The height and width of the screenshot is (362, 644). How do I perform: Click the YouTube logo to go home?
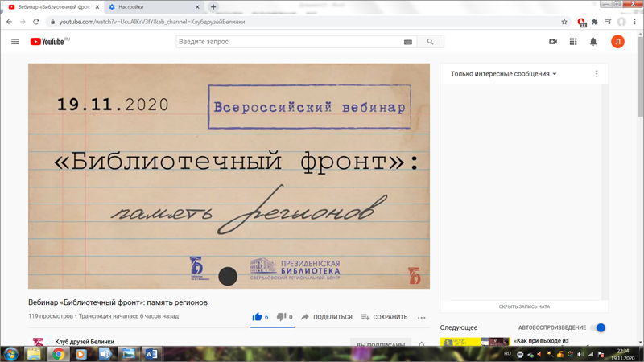(48, 42)
